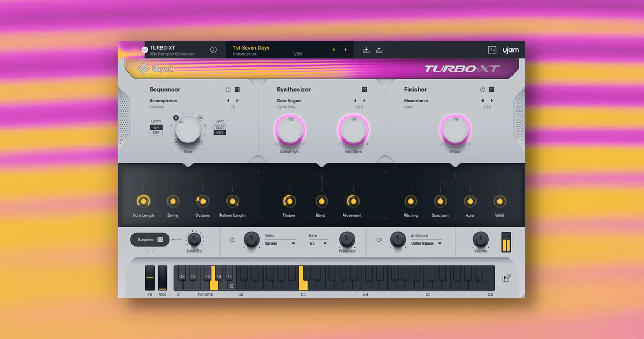
Task: Click the Pitching knob
Action: tap(411, 201)
